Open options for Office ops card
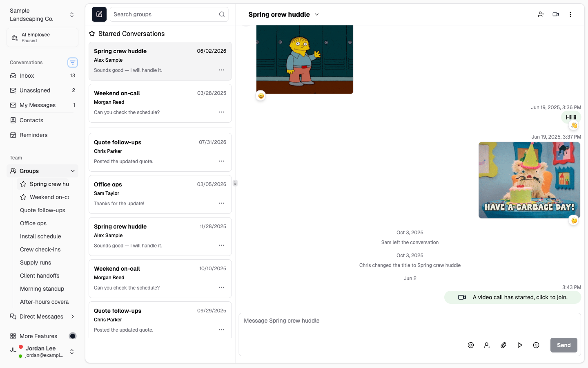Image resolution: width=588 pixels, height=368 pixels. (x=221, y=203)
